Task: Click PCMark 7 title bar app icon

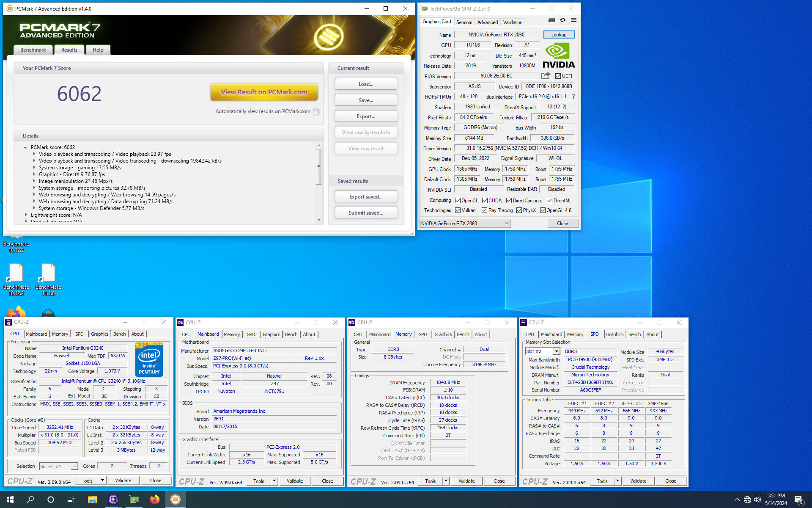Action: pyautogui.click(x=9, y=8)
